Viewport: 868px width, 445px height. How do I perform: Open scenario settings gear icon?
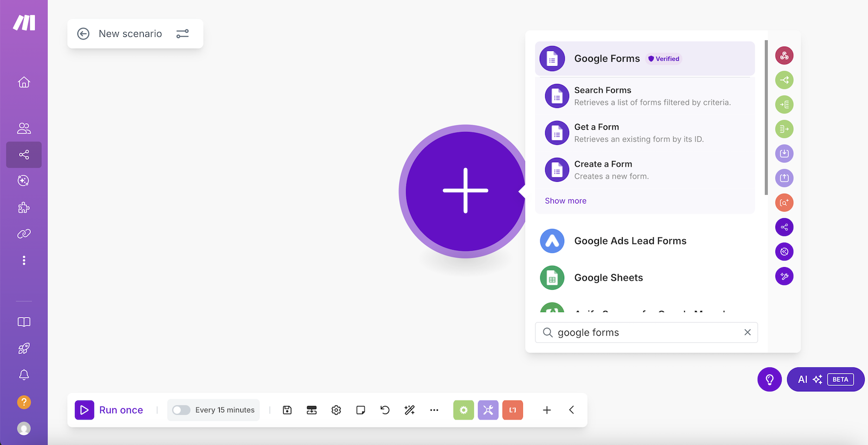[336, 410]
